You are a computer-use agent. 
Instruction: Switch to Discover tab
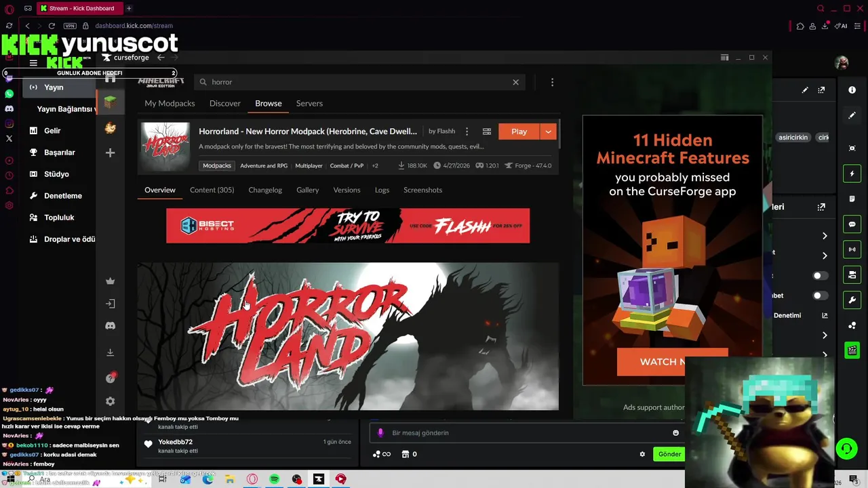(x=225, y=103)
